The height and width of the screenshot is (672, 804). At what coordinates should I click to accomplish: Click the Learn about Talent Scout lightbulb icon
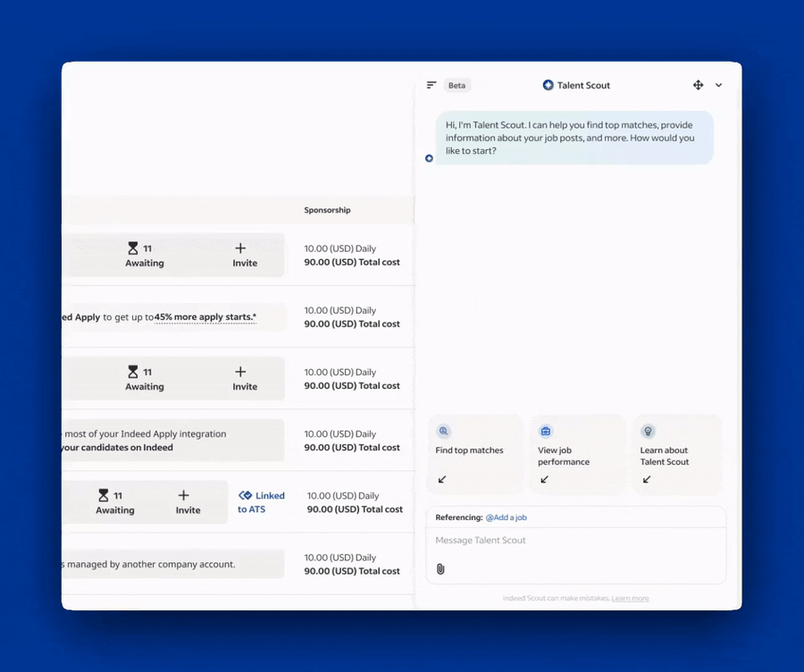648,431
